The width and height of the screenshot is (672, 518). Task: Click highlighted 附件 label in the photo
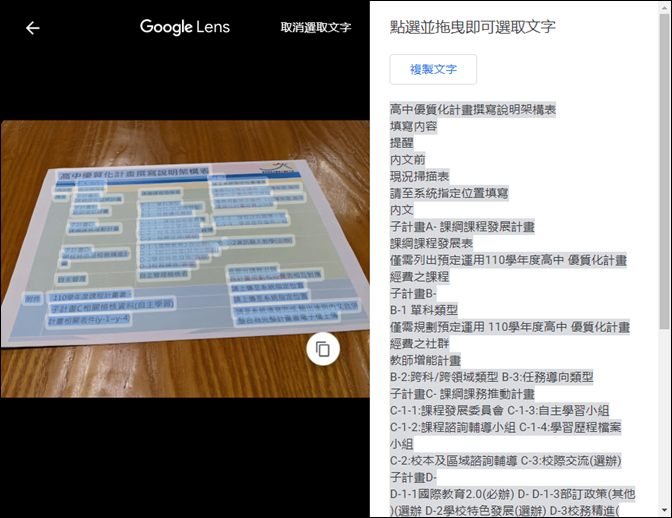point(32,299)
